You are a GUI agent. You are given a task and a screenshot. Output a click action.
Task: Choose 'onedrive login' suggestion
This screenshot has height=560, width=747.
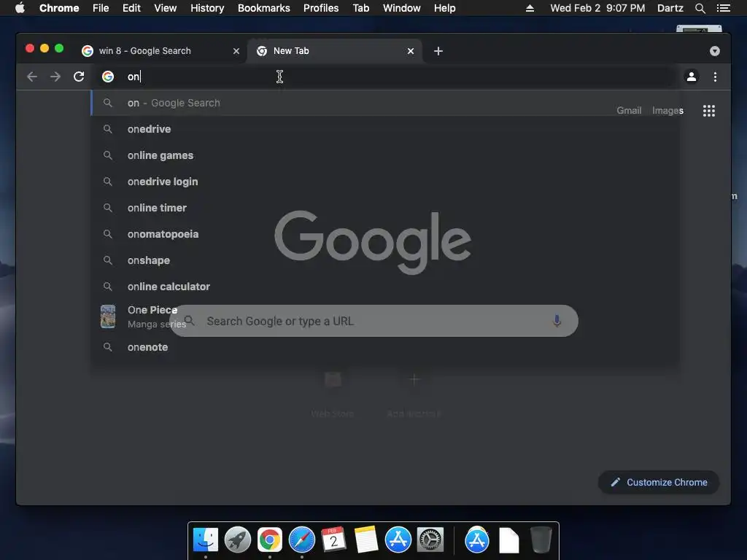(x=385, y=182)
